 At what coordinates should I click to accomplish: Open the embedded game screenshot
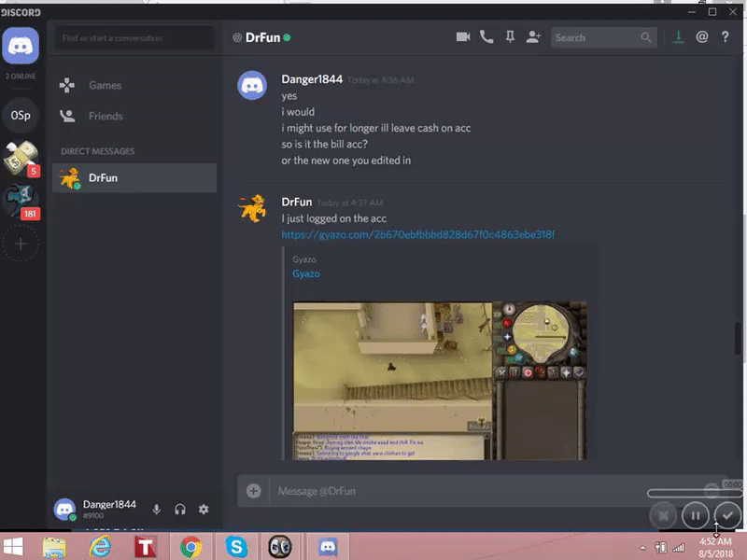pos(440,381)
